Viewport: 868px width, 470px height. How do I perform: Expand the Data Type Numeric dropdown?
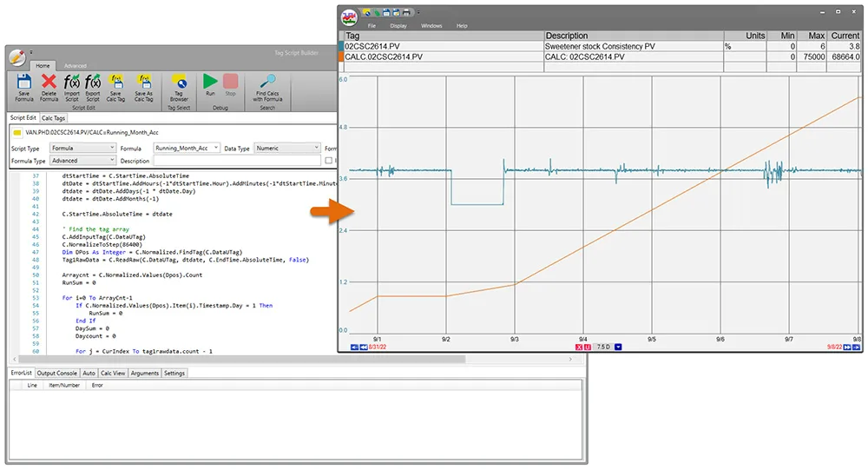click(286, 149)
